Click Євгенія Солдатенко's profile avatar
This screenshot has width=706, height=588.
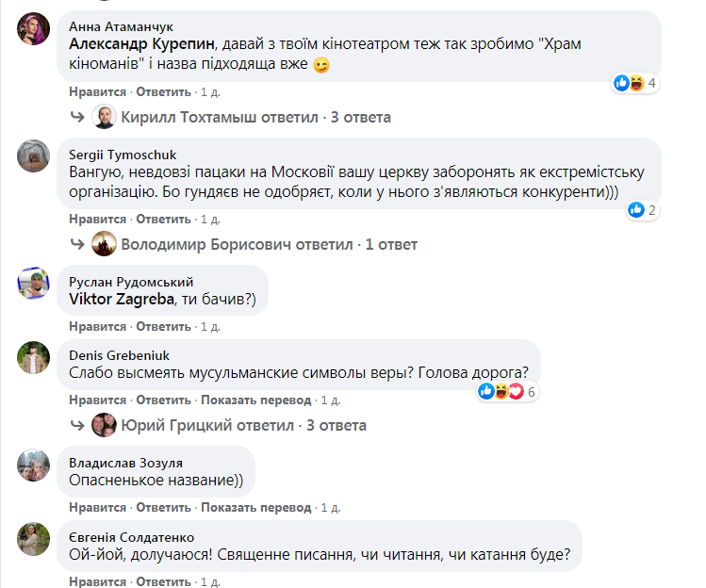pyautogui.click(x=34, y=539)
